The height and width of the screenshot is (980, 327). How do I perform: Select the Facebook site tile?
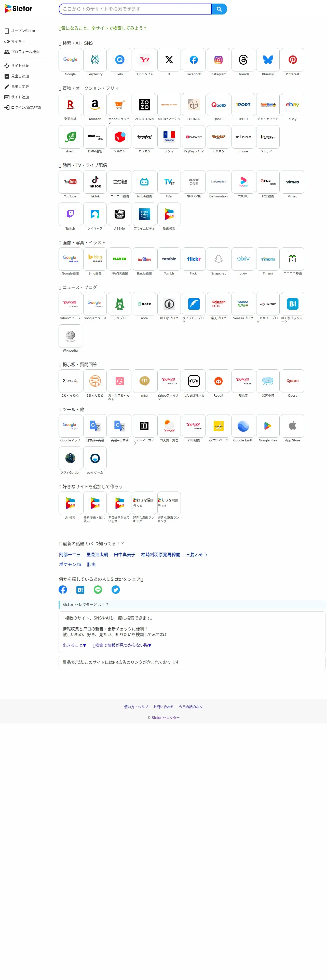pos(194,60)
